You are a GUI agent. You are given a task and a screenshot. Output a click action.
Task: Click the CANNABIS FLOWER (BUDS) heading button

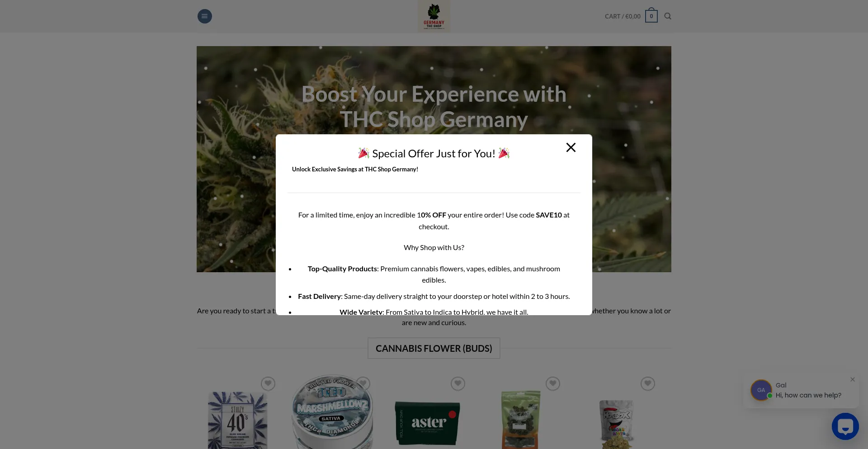[x=434, y=348]
